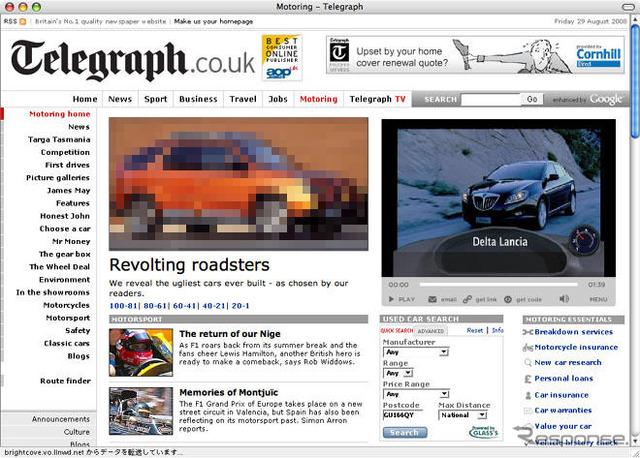Open the Telegraph TV navigation tab

pos(378,99)
